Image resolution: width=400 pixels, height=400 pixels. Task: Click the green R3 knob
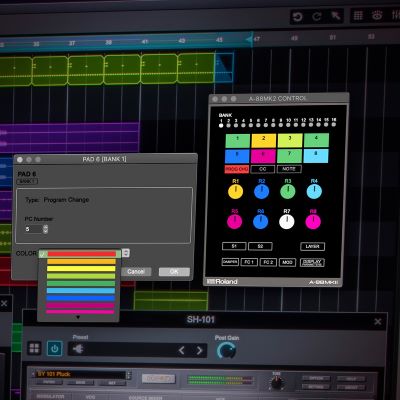288,192
